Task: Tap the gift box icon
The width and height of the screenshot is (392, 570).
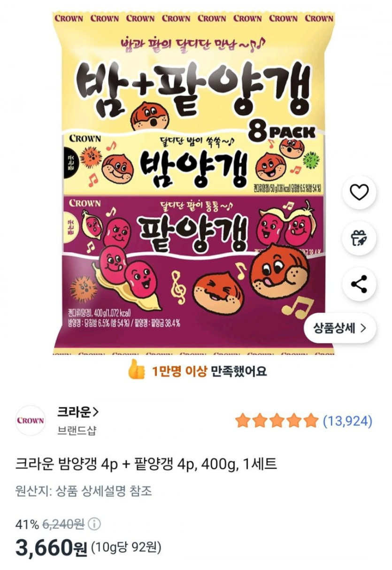Action: click(x=359, y=238)
